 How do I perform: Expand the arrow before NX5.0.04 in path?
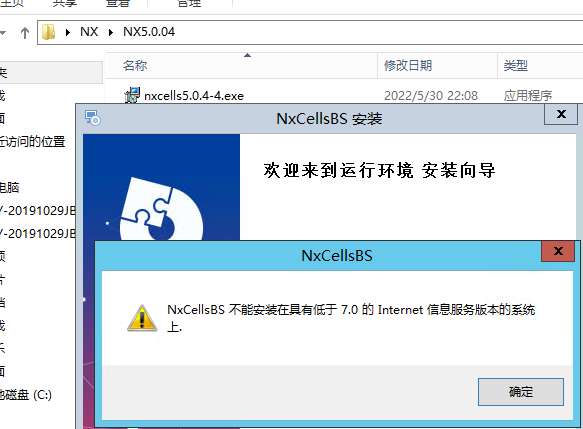click(110, 32)
